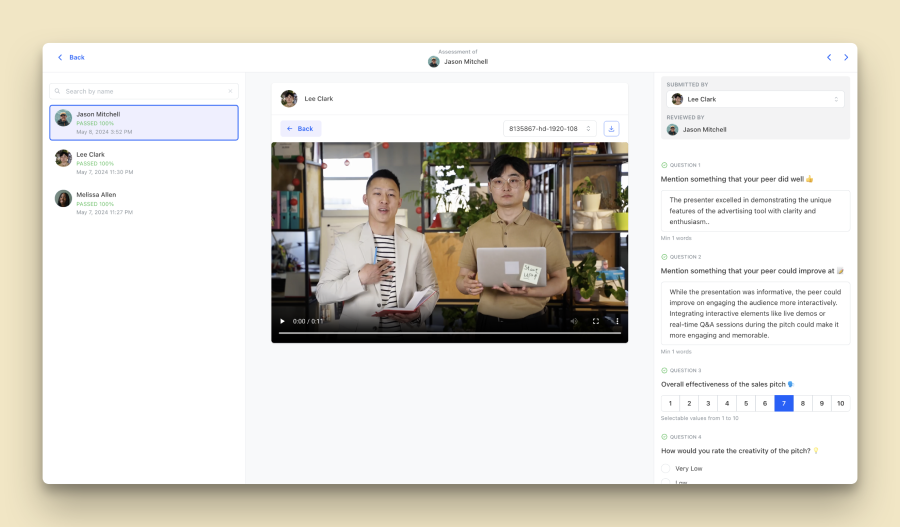Open the Submitted By Lee Clark dropdown
Screen dimensions: 900x527
point(755,99)
